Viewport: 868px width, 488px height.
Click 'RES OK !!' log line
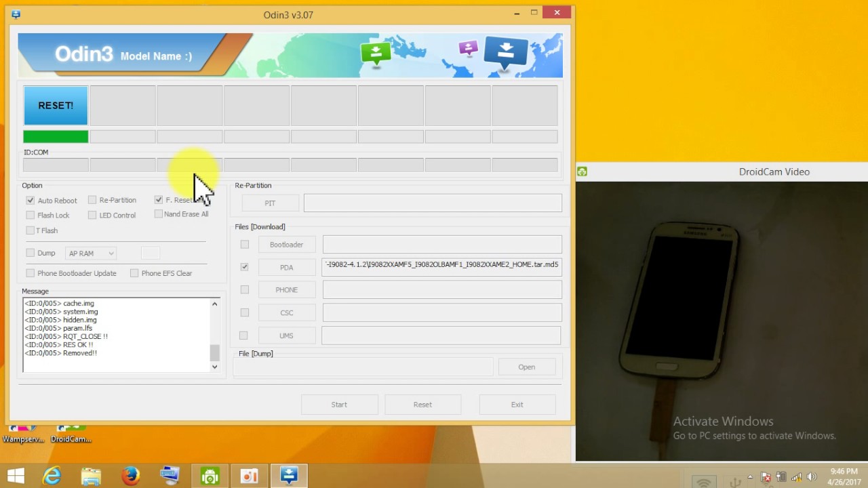tap(58, 345)
